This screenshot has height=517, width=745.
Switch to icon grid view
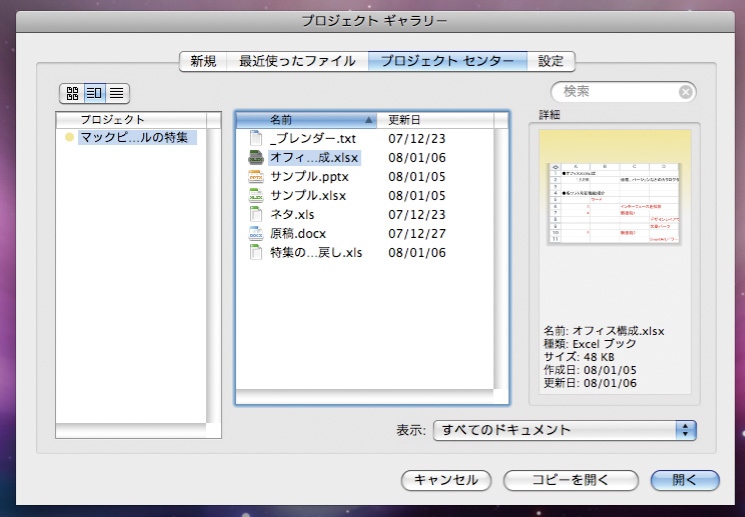tap(72, 93)
